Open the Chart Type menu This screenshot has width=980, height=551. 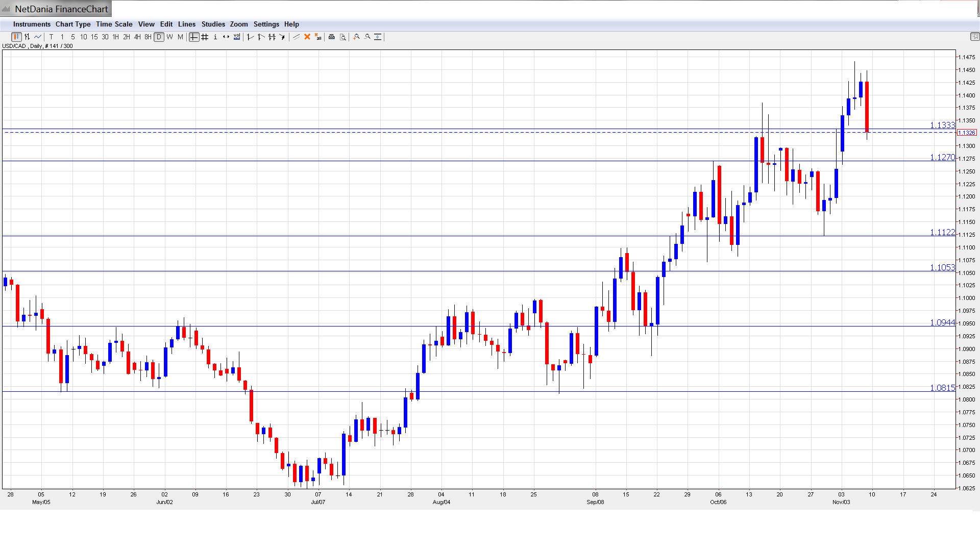tap(73, 24)
